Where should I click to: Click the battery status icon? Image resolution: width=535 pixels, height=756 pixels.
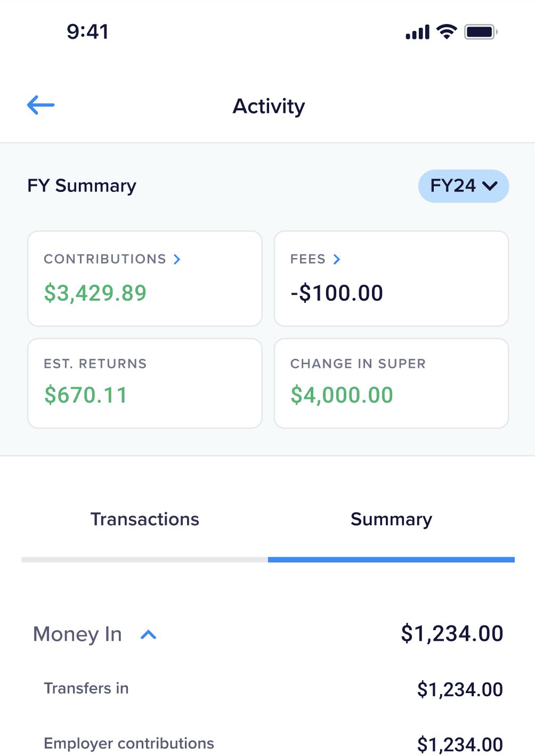(x=480, y=32)
